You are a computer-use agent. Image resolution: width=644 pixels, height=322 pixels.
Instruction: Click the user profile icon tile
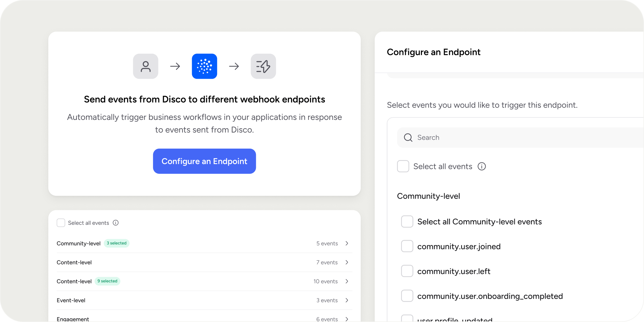tap(145, 66)
